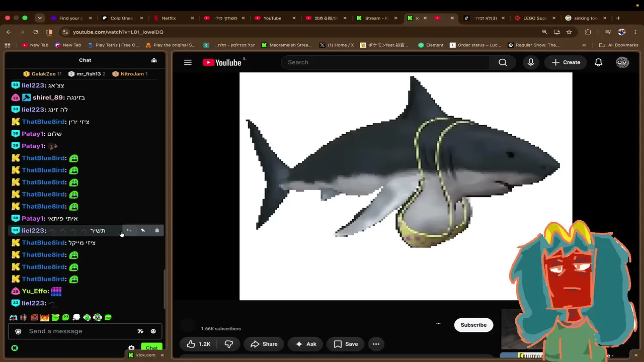Go back to the previous page
The image size is (644, 362).
click(9, 32)
